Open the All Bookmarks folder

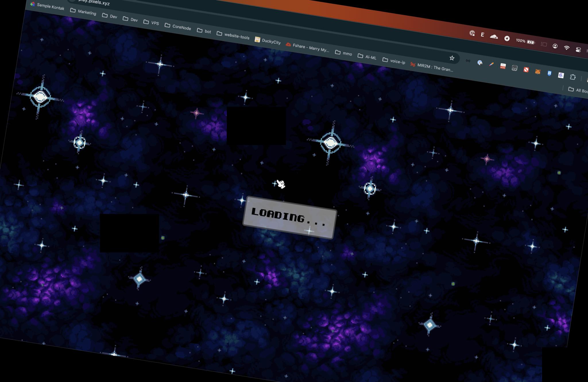click(x=578, y=90)
